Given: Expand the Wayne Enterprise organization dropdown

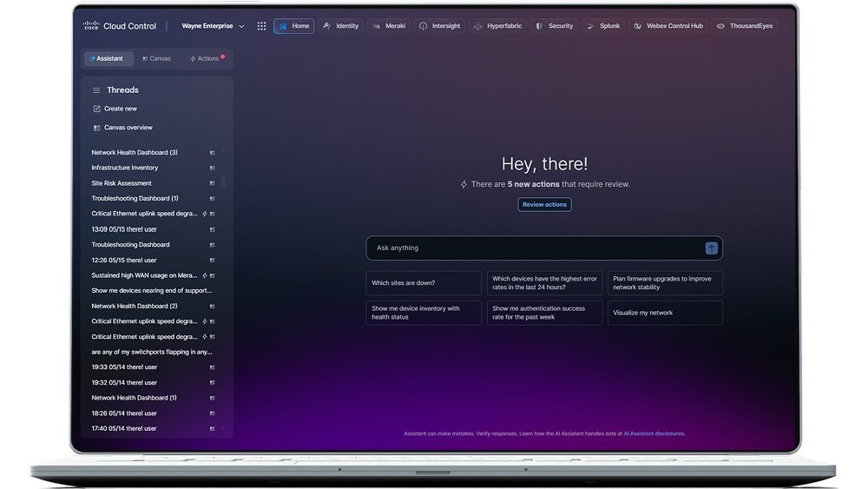Looking at the screenshot, I should (x=214, y=26).
